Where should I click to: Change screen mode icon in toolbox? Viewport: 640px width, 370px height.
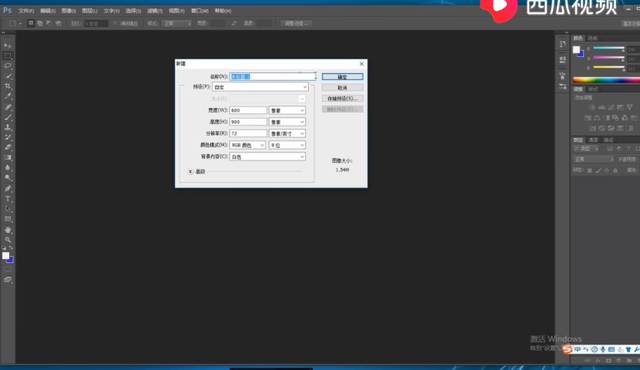[8, 280]
